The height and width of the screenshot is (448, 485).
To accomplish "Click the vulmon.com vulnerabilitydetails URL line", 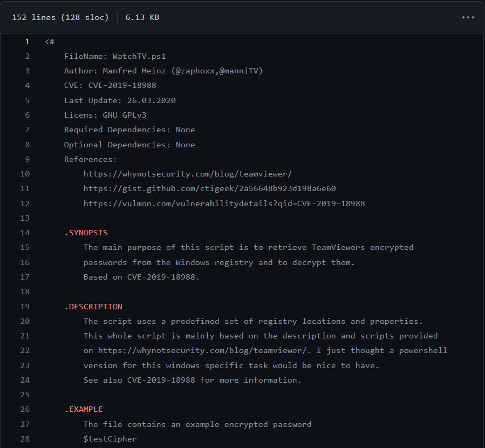I will point(224,203).
